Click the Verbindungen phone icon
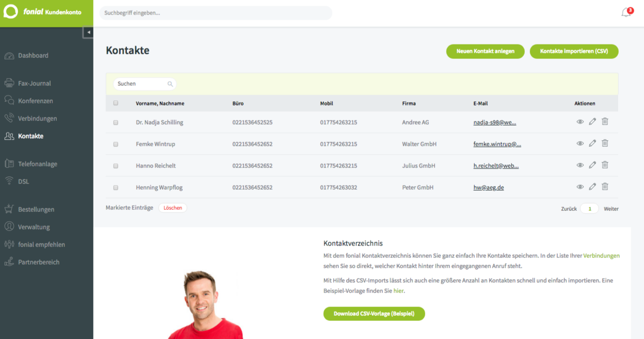Screen dimensions: 644x339 [x=9, y=118]
